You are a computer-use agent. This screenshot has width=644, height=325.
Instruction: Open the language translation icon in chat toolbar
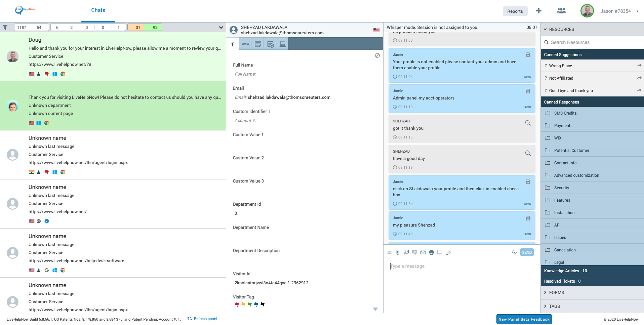pos(414,252)
